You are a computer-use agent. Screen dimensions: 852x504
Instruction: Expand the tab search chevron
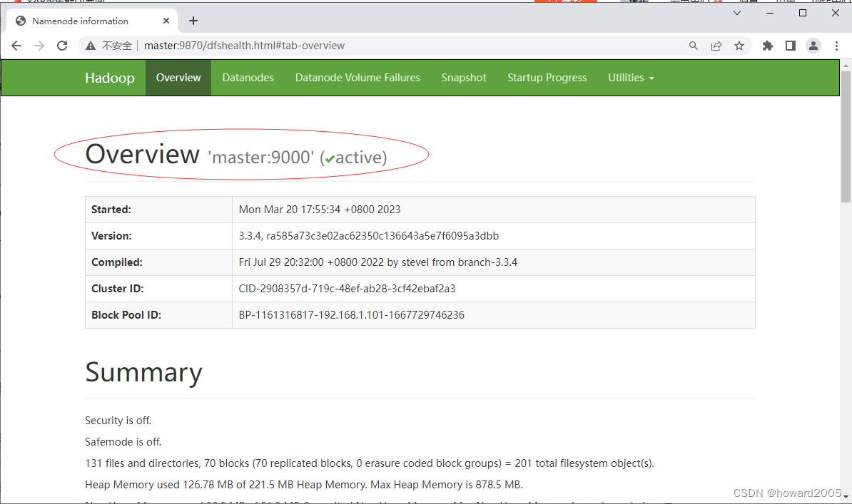[737, 13]
